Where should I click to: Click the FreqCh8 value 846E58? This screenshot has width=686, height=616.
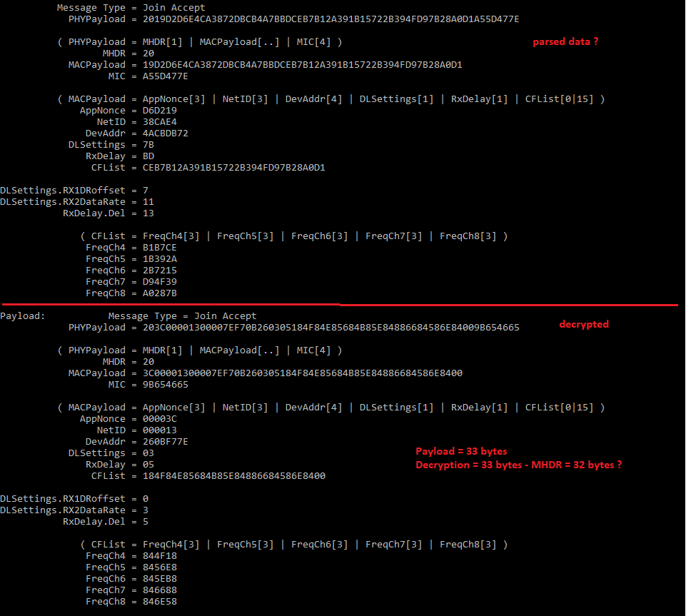point(160,602)
